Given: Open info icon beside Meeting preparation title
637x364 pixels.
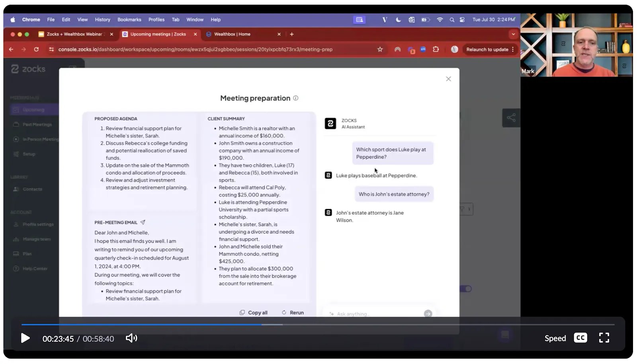Looking at the screenshot, I should click(x=296, y=98).
